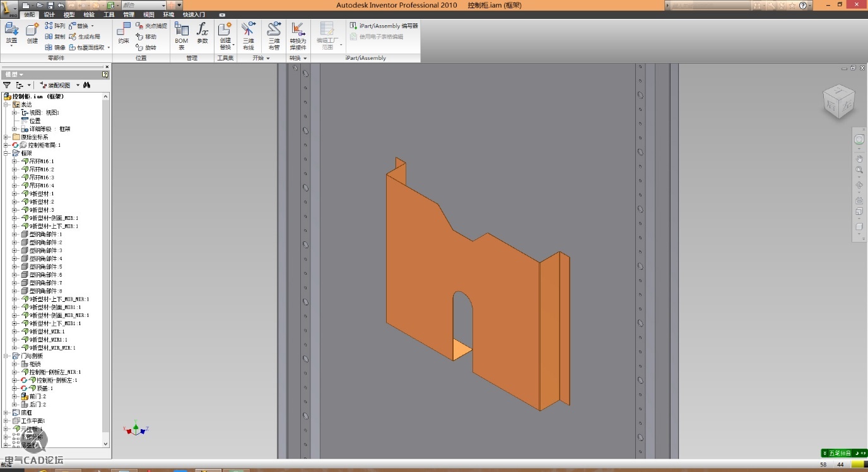Click the Save icon in quick access toolbar
Viewport: 868px width, 472px height.
49,5
